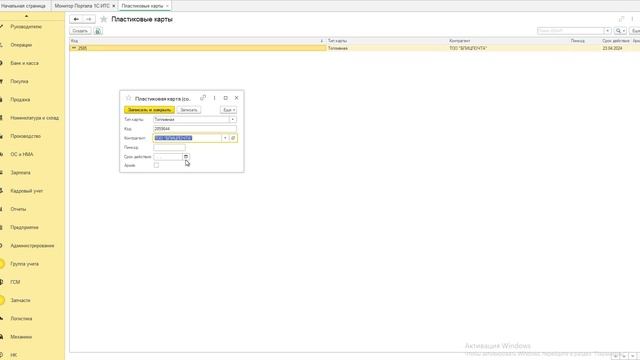Open Предприятие section in sidebar

(x=24, y=227)
